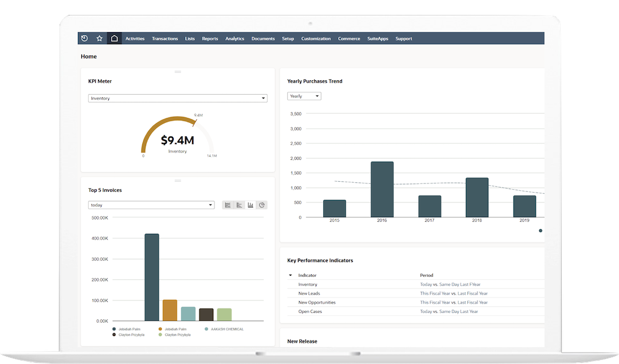This screenshot has width=619, height=364.
Task: Open Recent Records via the clock icon
Action: click(x=84, y=38)
